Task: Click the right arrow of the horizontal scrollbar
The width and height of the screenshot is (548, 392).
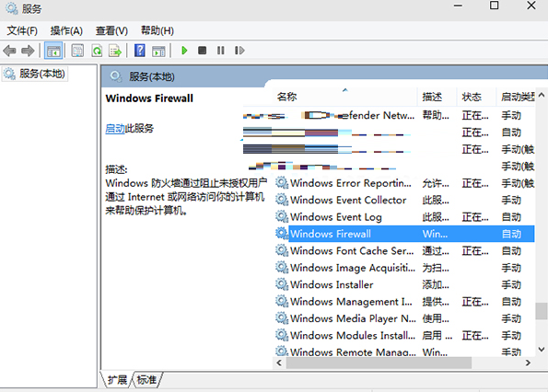Action: 528,363
